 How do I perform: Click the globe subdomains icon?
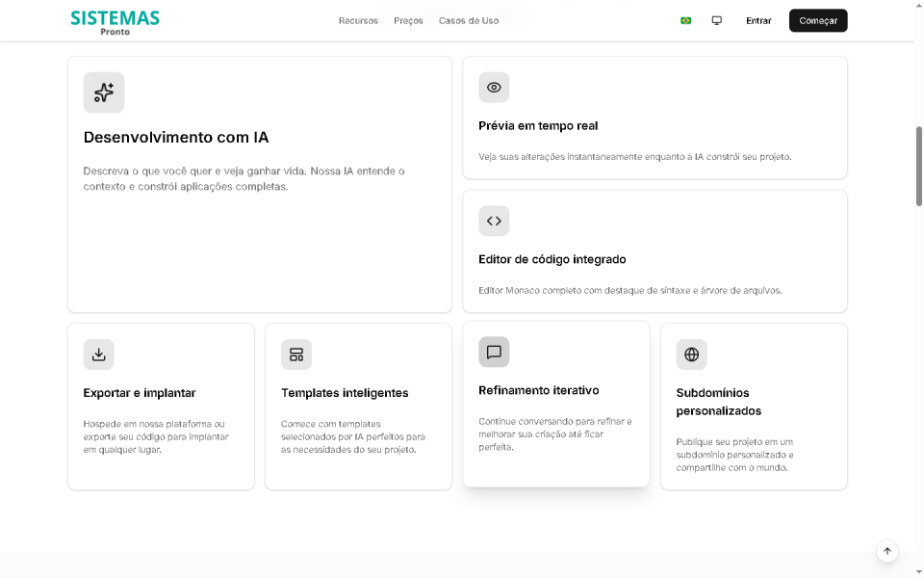691,355
